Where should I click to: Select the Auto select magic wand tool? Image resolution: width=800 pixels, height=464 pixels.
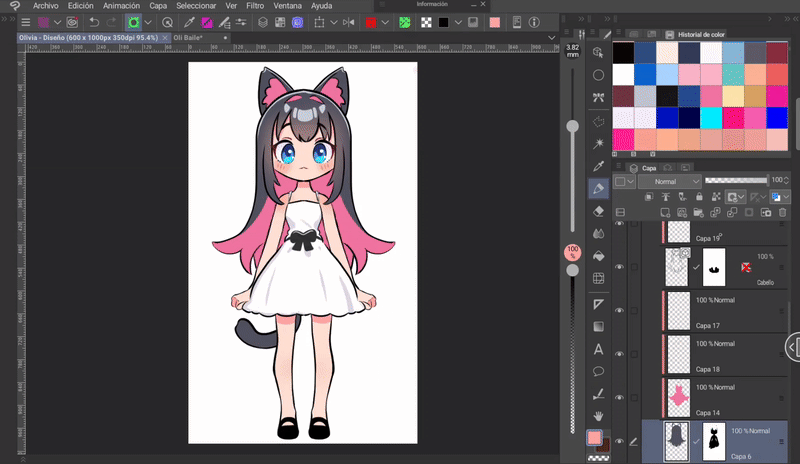(x=599, y=142)
